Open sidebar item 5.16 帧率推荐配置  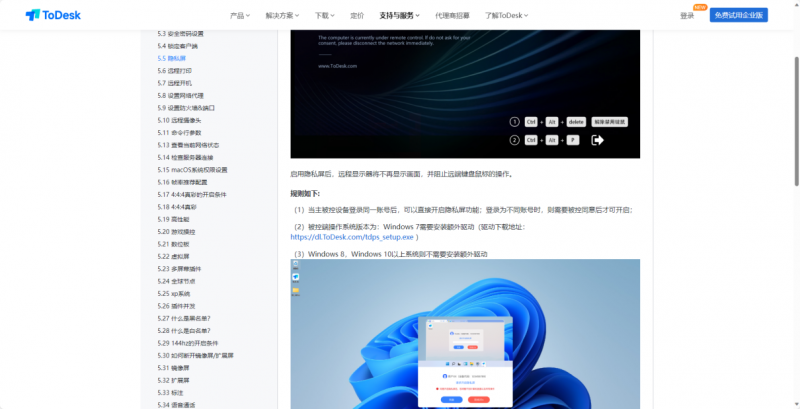[x=182, y=182]
